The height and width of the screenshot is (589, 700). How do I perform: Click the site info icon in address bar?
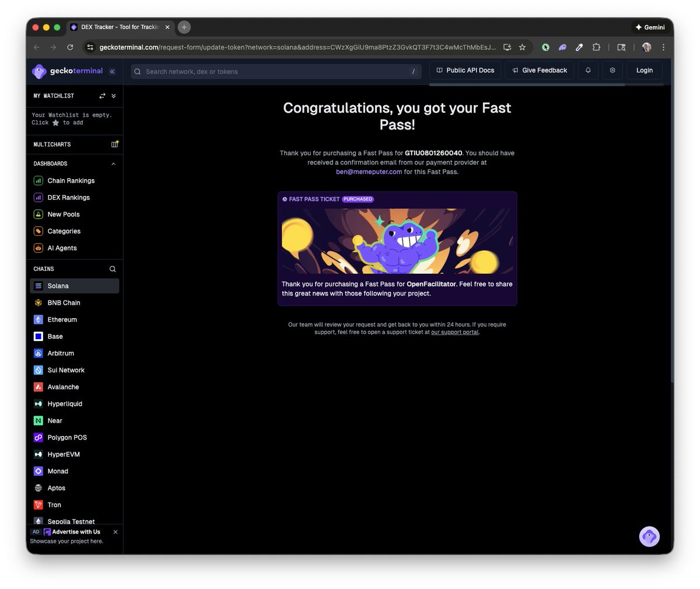click(x=90, y=47)
